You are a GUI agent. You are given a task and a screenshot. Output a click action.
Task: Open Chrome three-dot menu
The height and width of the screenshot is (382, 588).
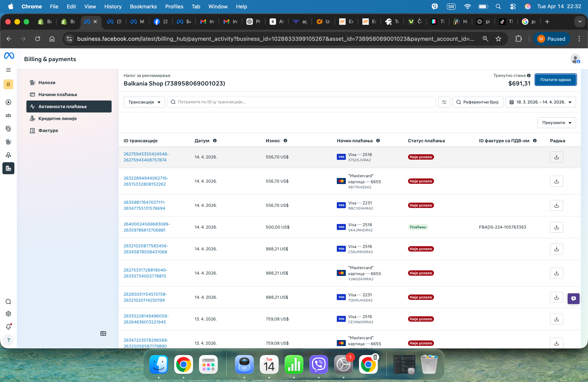579,39
